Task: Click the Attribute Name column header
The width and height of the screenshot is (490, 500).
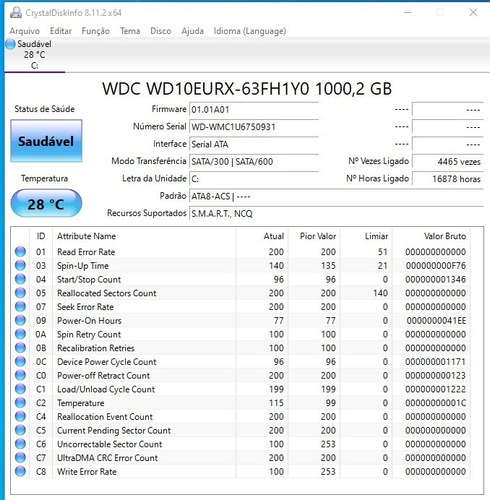Action: (144, 236)
